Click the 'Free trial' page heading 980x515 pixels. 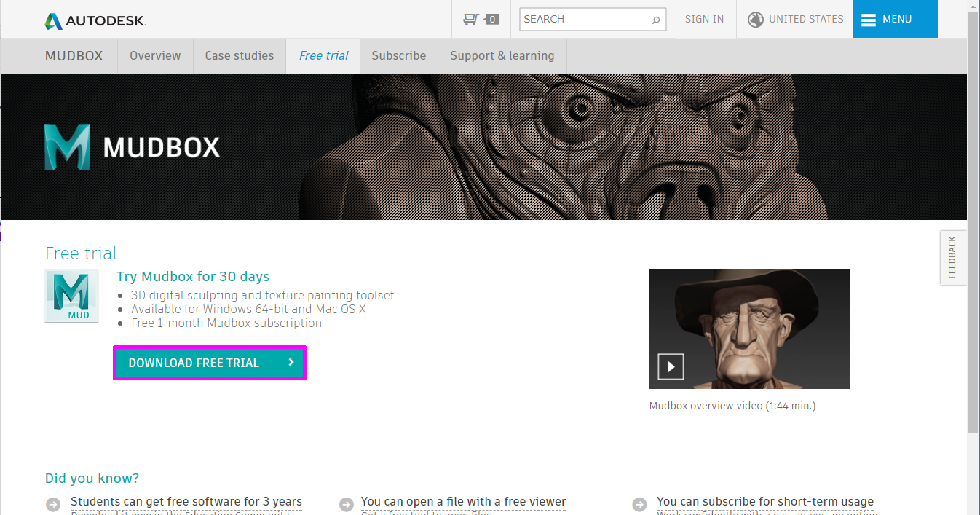pyautogui.click(x=81, y=253)
